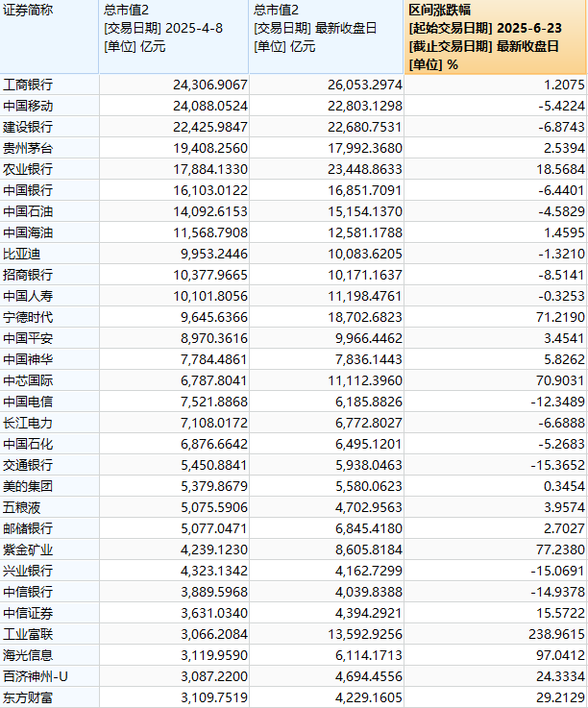The image size is (588, 708).
Task: Select the 工业富联 security name
Action: 28,634
